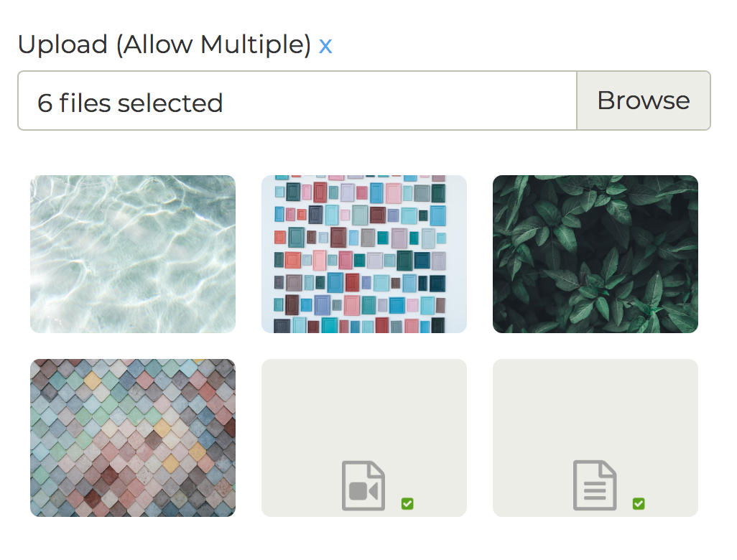Click the blue x to clear uploads

(325, 46)
